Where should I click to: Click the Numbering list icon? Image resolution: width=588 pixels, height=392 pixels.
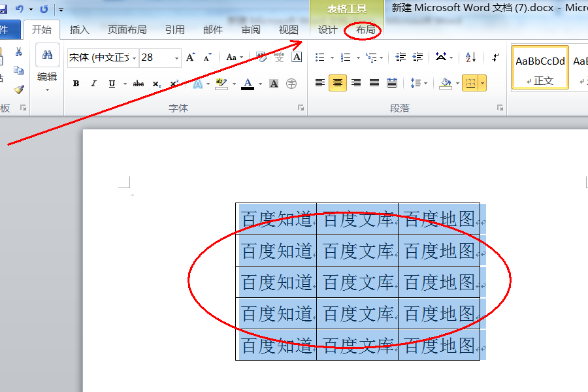(x=346, y=57)
